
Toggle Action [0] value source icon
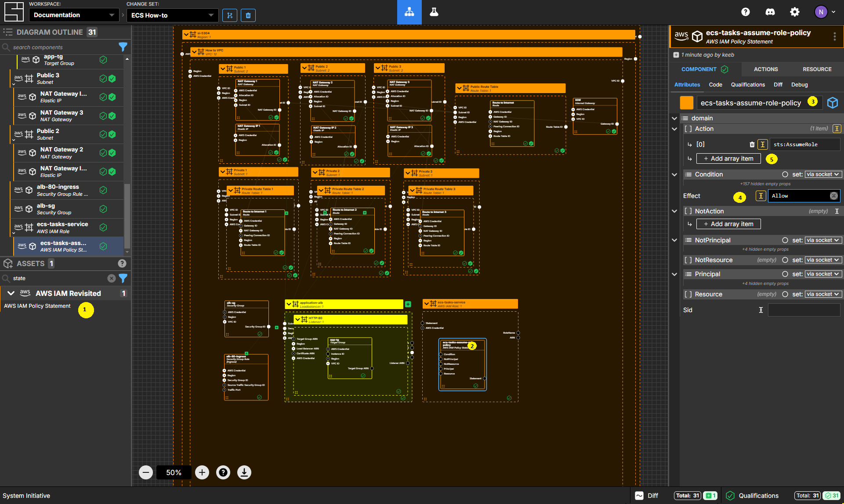[x=763, y=144]
